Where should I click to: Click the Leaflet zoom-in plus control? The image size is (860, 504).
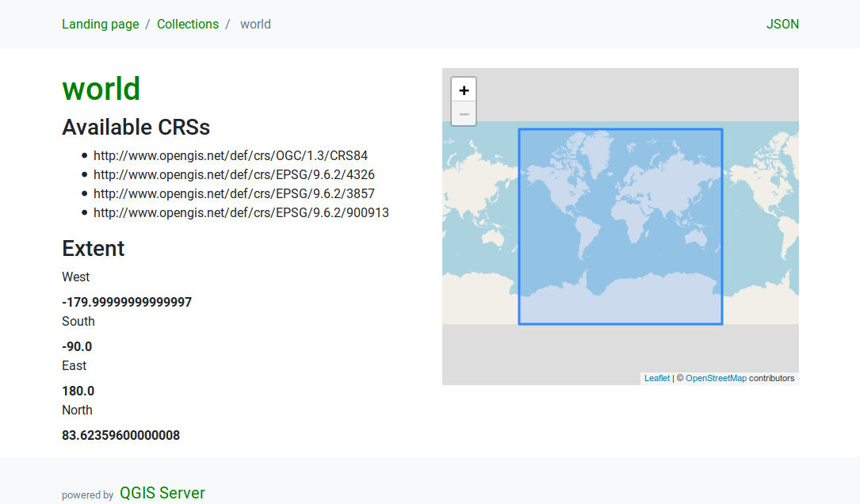coord(464,90)
